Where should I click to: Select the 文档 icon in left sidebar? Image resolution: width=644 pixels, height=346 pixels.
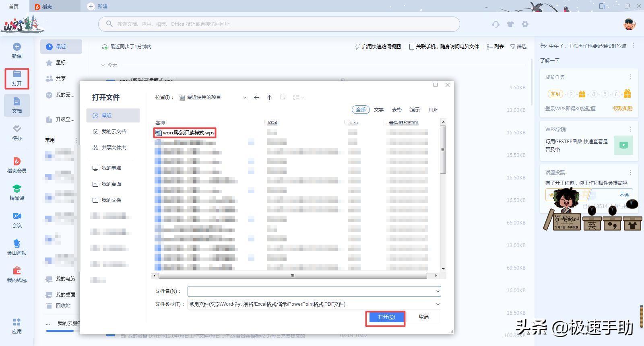(x=17, y=101)
